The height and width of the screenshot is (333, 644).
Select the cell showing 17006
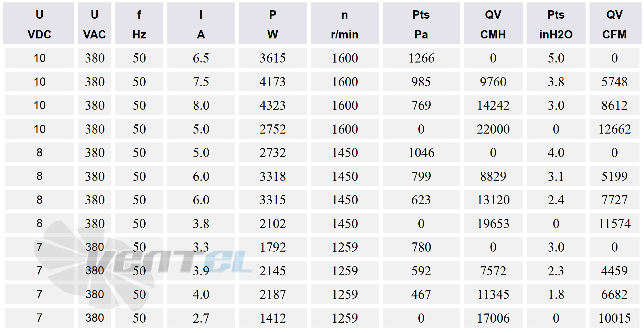[493, 318]
